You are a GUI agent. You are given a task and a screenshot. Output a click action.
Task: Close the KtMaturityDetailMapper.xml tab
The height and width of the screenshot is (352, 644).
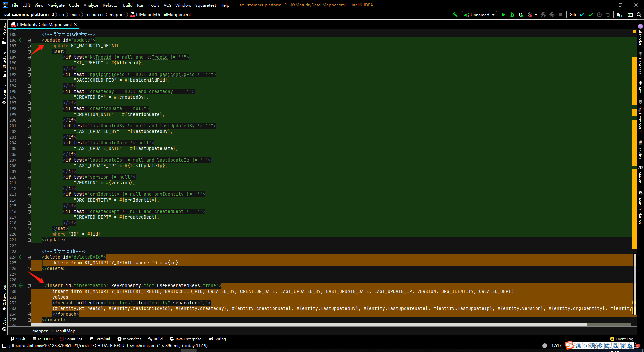tap(75, 24)
